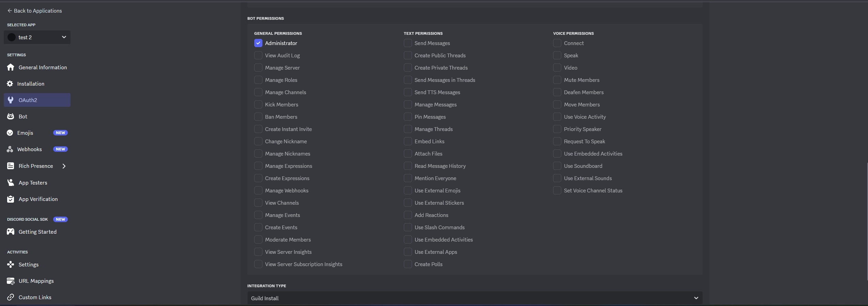Click the Getting Started gamepad icon

tap(11, 232)
